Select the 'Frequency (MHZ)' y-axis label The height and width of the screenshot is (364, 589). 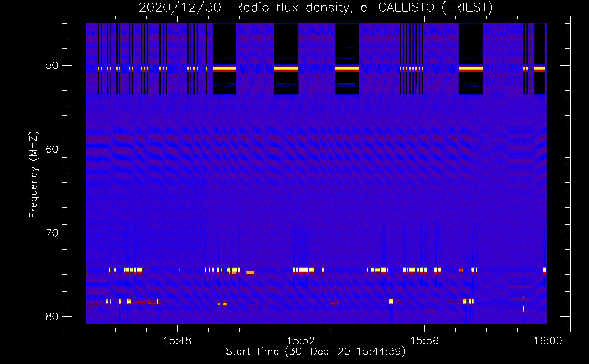33,175
